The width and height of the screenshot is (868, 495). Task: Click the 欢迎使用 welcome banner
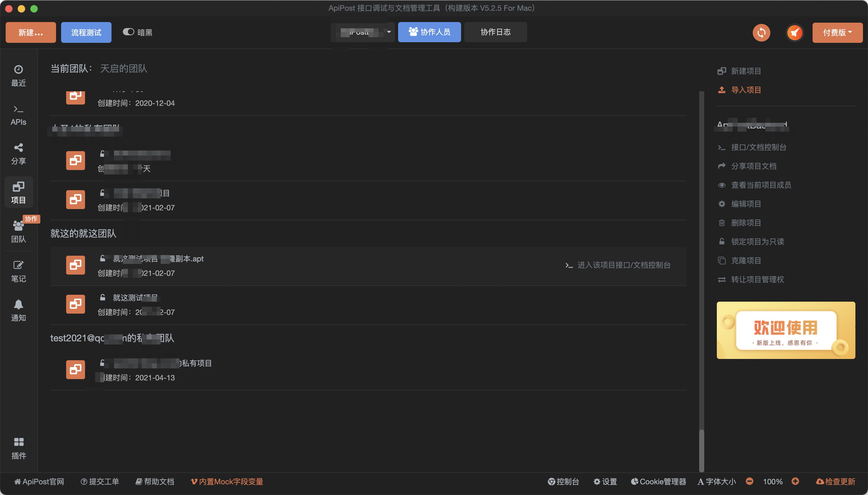(786, 330)
